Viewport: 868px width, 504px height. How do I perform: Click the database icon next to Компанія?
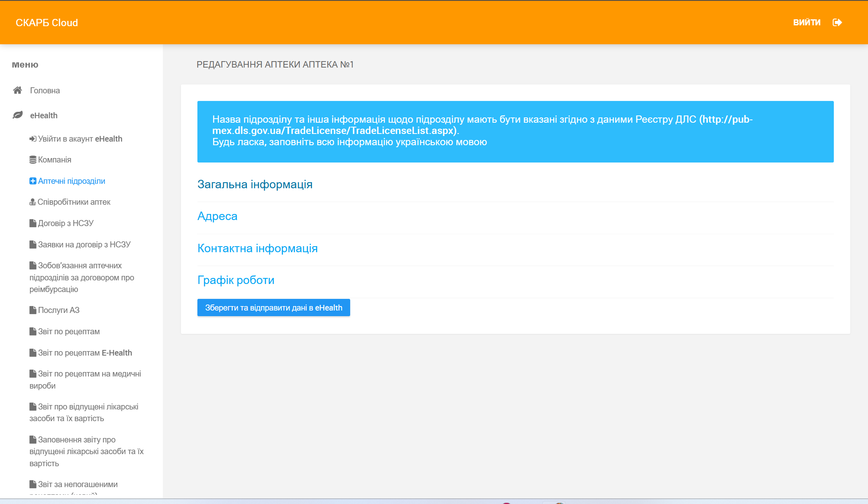tap(33, 160)
